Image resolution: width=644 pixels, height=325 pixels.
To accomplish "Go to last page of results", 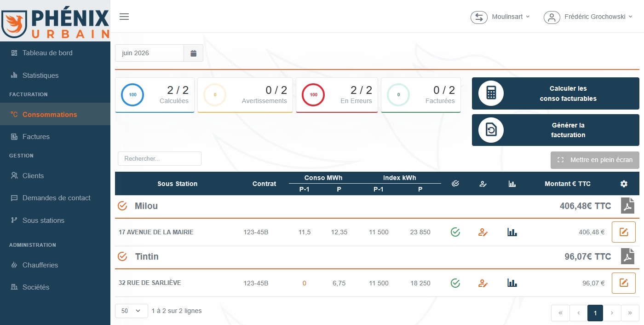I will [630, 313].
